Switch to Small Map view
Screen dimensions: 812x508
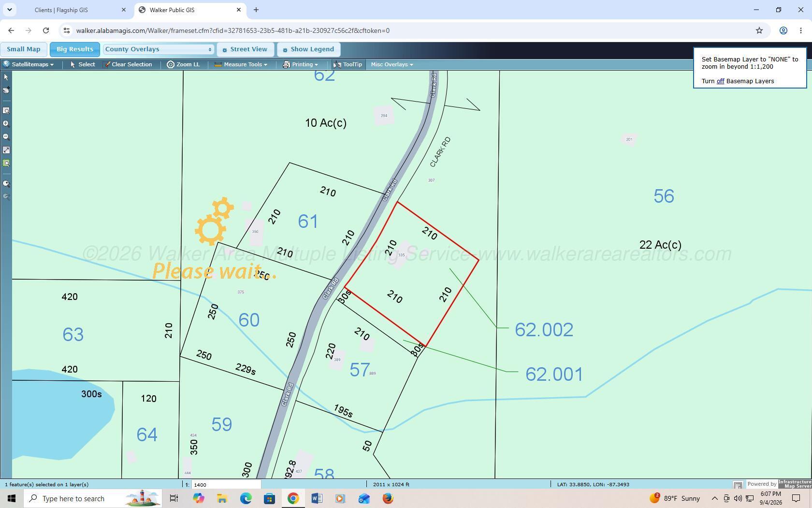click(24, 49)
